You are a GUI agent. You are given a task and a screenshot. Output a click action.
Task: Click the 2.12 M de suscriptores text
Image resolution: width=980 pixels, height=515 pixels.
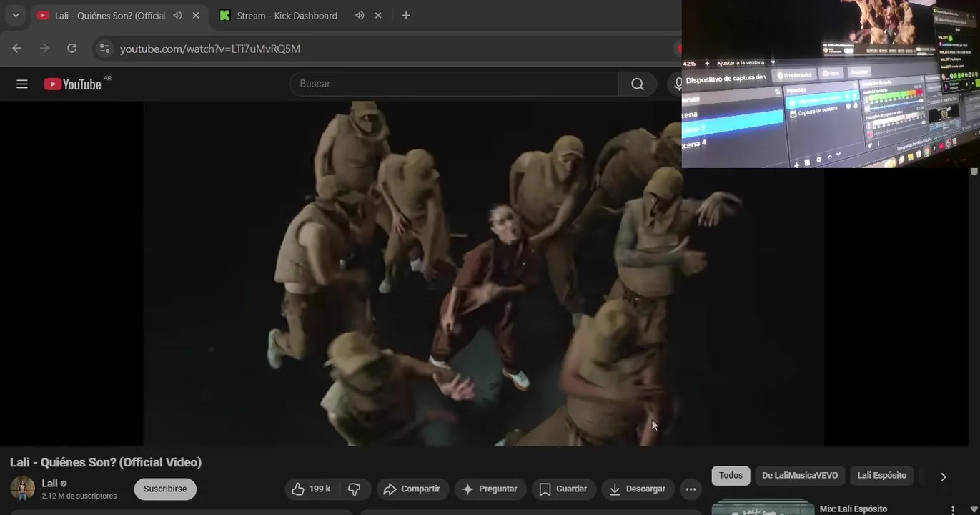point(79,496)
